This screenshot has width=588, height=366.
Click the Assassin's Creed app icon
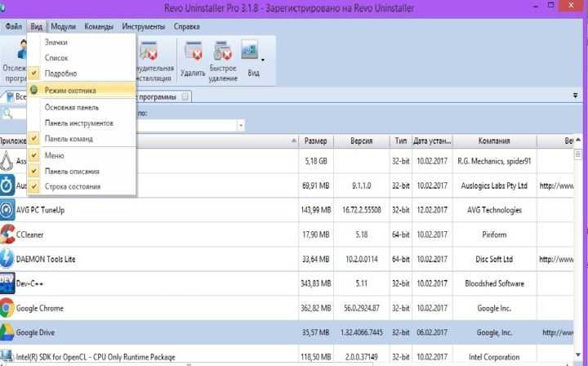7,161
